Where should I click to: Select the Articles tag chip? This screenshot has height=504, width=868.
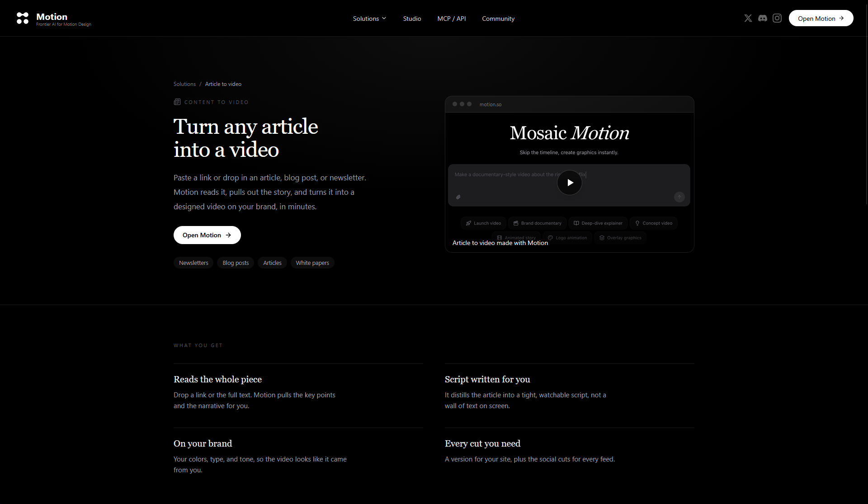click(272, 263)
